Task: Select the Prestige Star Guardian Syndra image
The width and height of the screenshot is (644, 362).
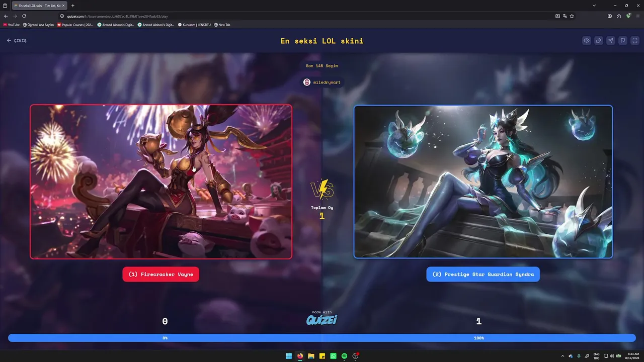Action: pos(483,182)
